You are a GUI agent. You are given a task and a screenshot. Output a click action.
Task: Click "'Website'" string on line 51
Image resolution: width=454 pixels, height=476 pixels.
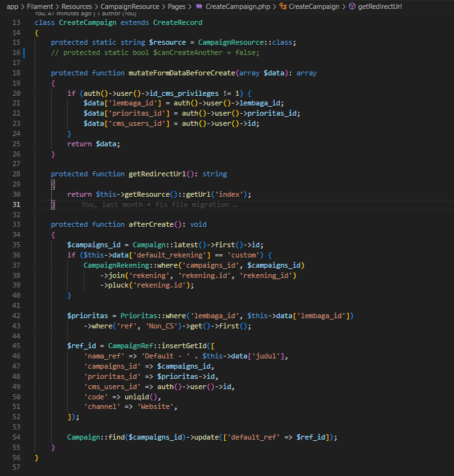tap(155, 406)
